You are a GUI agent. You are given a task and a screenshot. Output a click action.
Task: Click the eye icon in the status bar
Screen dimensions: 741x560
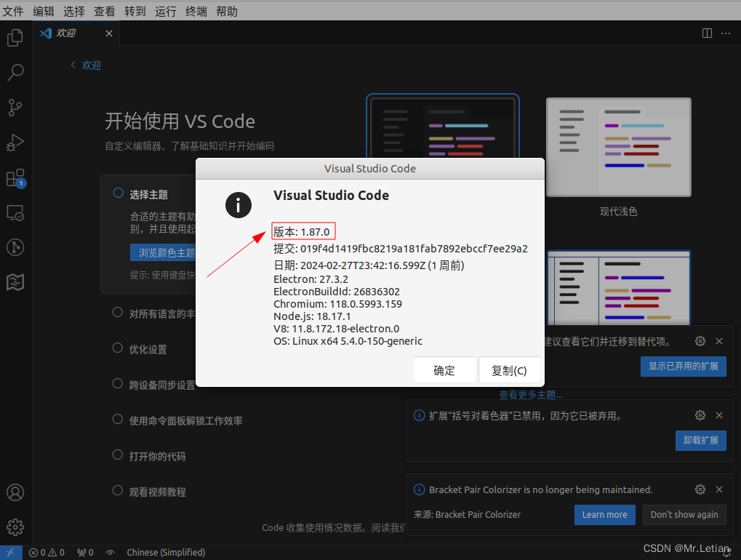tap(110, 553)
